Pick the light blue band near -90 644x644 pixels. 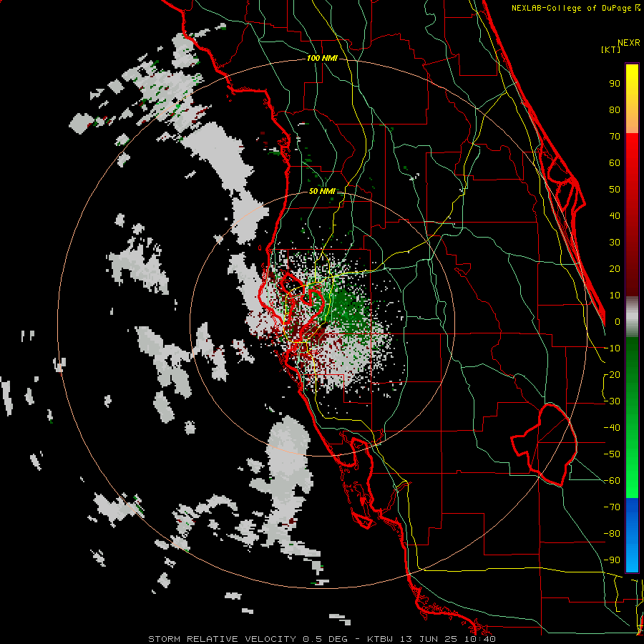(632, 560)
